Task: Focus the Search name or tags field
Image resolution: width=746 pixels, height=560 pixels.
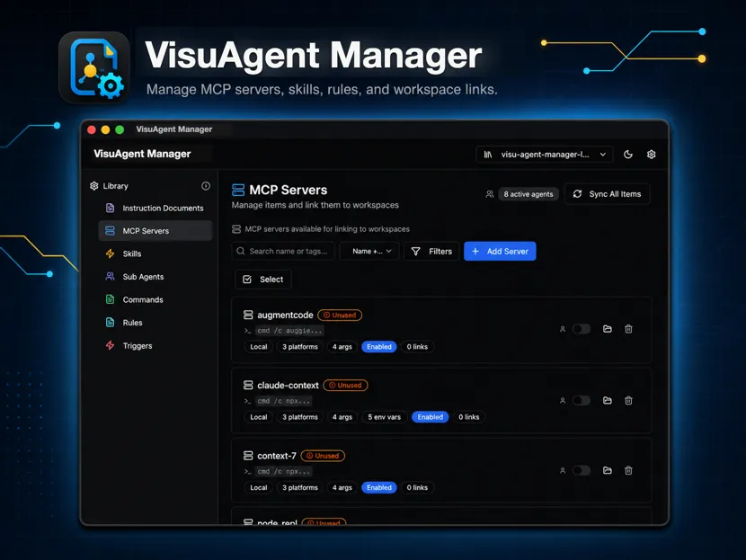Action: (283, 251)
